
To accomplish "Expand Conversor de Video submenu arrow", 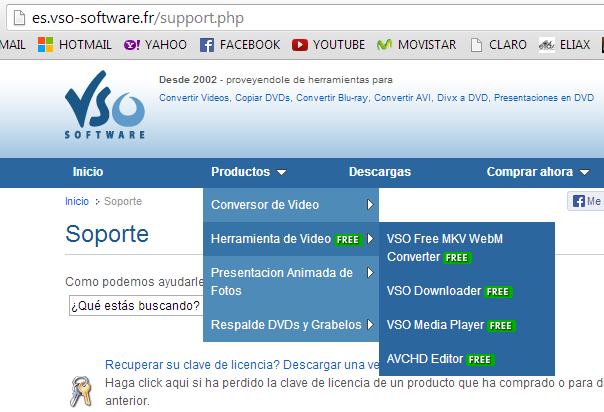I will [370, 204].
